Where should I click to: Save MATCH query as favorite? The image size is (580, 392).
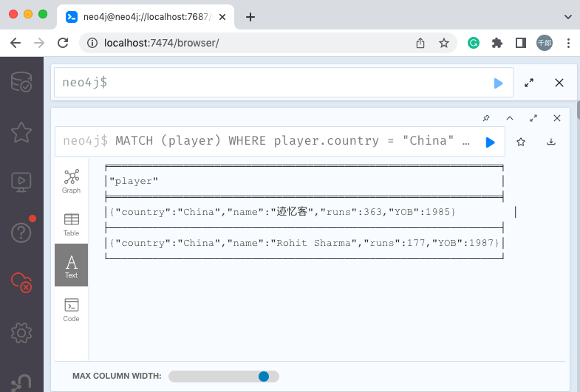521,142
